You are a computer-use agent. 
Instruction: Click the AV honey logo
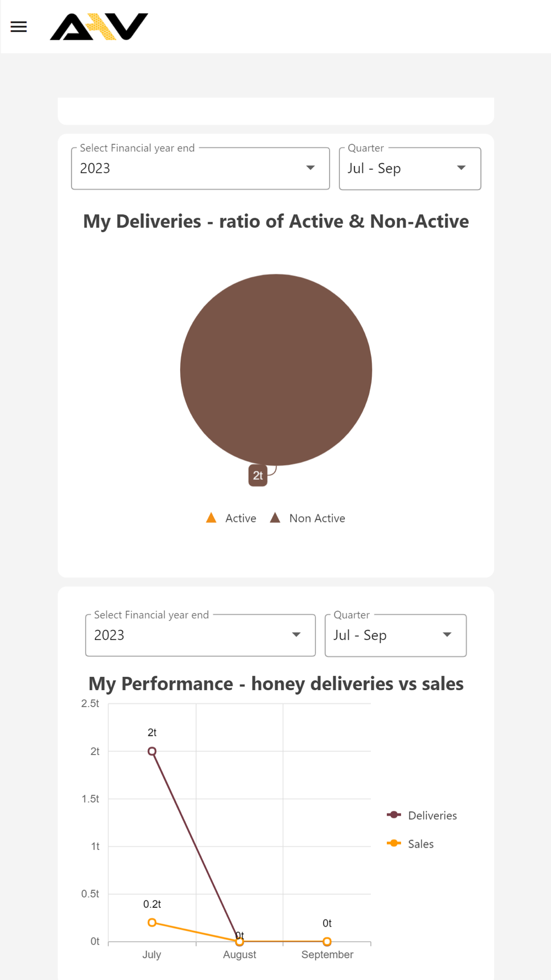[x=99, y=26]
